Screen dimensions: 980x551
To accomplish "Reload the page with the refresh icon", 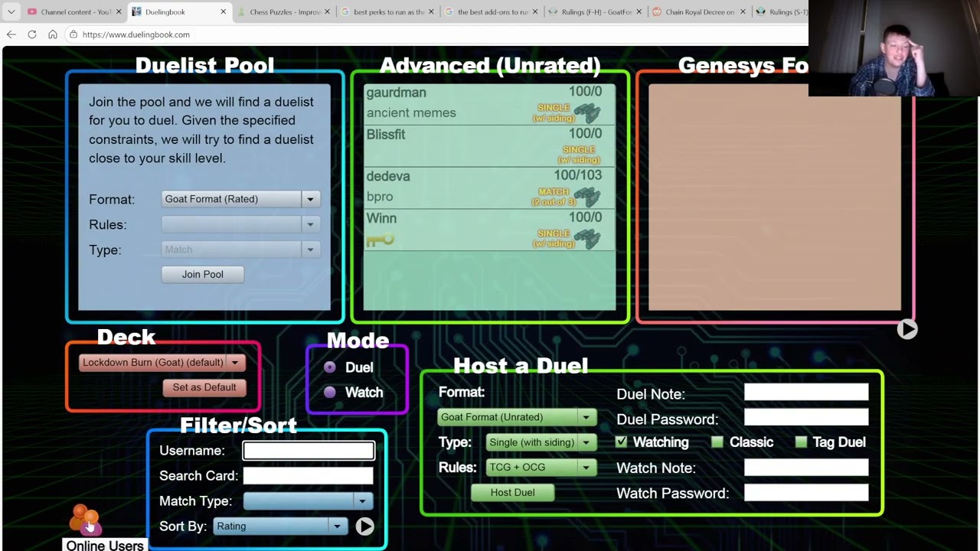I will [x=32, y=34].
